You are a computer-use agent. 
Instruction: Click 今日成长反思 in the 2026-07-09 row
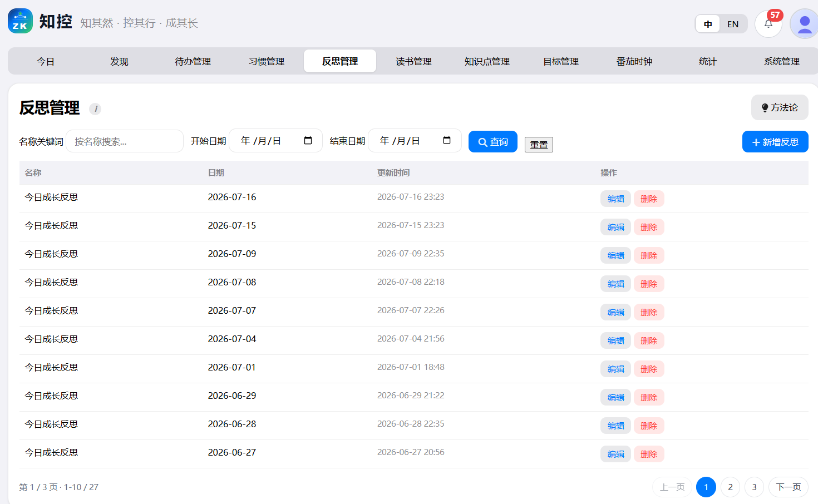[x=51, y=254]
